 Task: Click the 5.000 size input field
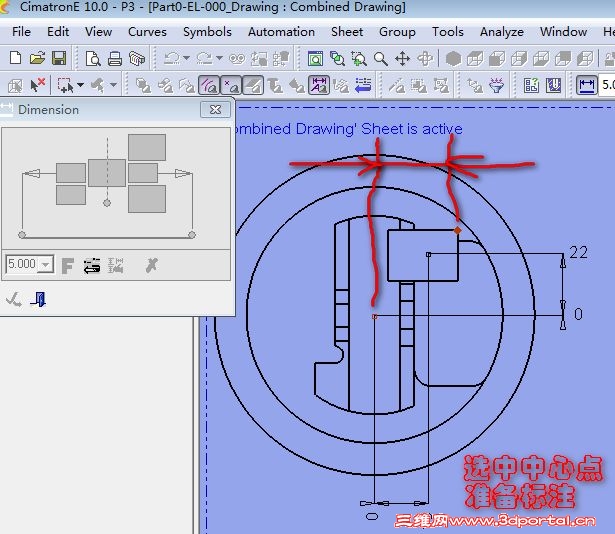click(23, 264)
